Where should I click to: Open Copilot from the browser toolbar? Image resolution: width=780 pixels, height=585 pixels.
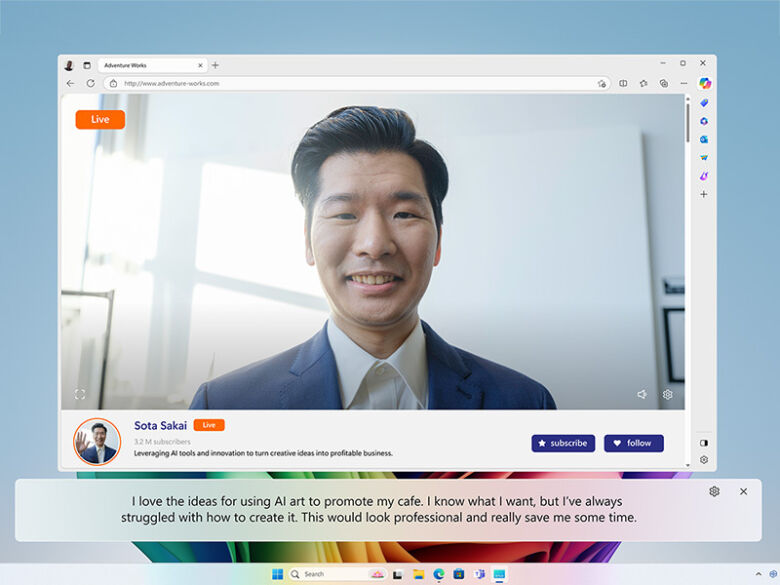(x=704, y=83)
